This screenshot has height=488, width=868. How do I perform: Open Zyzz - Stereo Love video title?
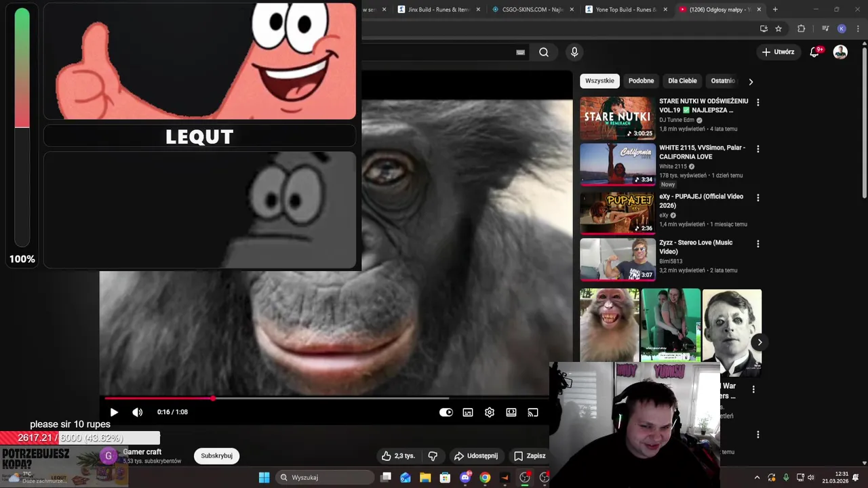pyautogui.click(x=696, y=247)
